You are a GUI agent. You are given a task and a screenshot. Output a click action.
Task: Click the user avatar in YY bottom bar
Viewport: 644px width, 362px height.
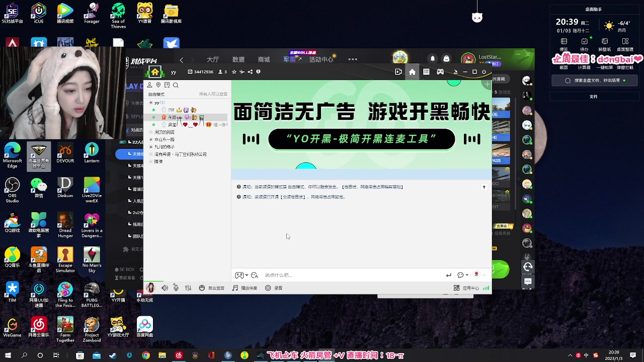point(150,288)
